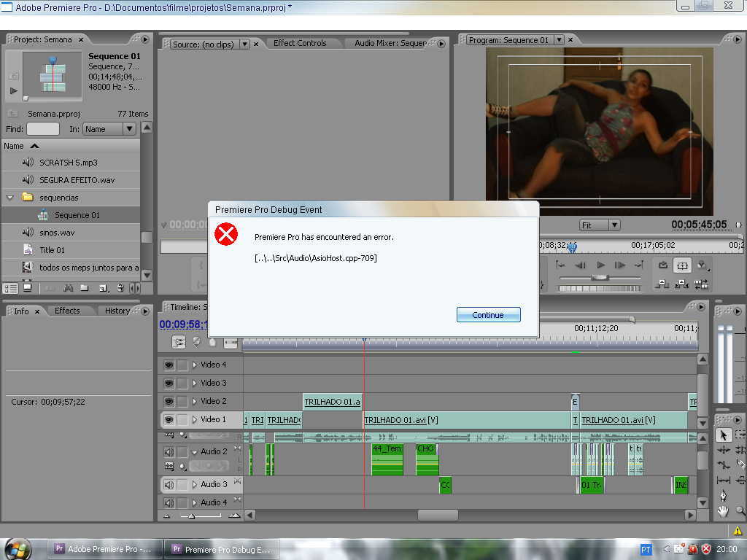Step forward one frame in Program monitor
Viewport: 747px width, 560px height.
620,265
